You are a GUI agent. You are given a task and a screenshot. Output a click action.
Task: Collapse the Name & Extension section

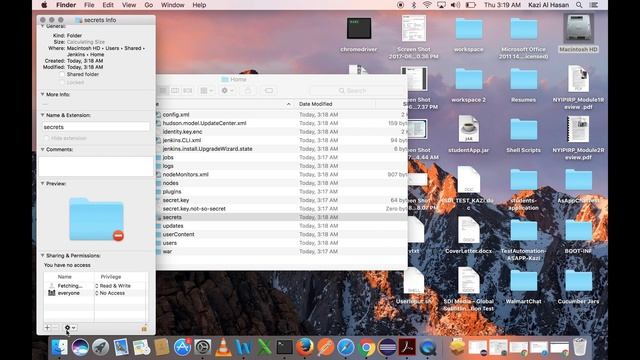coord(42,115)
